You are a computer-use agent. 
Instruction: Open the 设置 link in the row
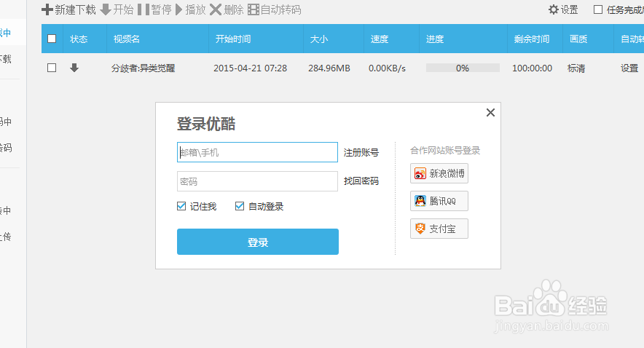click(629, 68)
